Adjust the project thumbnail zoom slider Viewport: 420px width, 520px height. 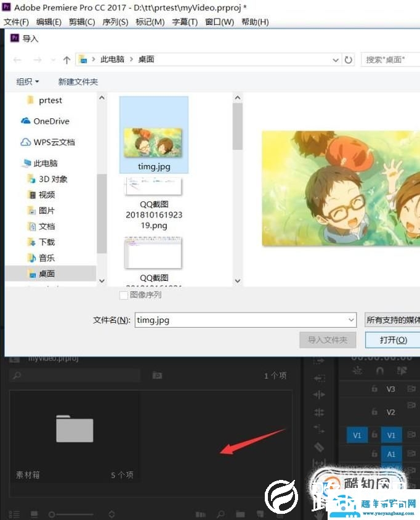[x=71, y=514]
